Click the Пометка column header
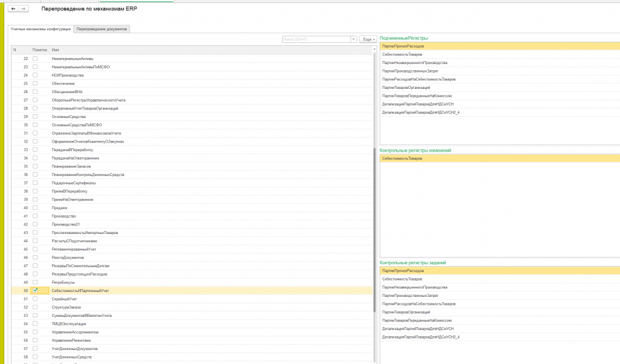This screenshot has height=364, width=620. point(39,50)
